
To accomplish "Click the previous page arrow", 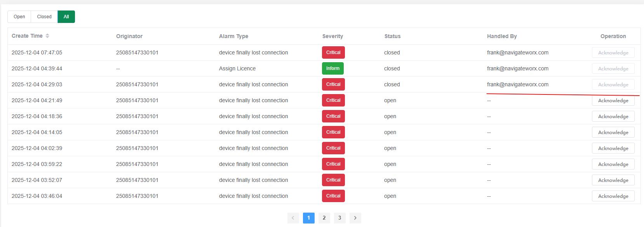I will point(293,218).
